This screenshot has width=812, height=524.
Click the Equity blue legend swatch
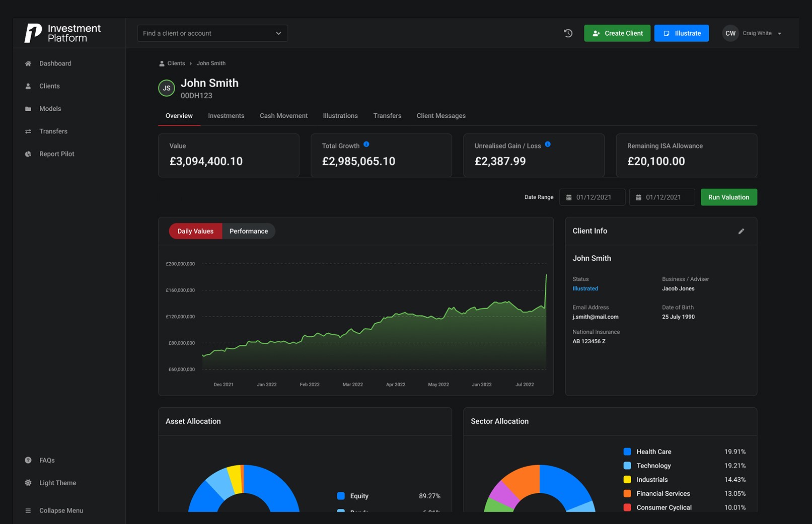pos(341,496)
